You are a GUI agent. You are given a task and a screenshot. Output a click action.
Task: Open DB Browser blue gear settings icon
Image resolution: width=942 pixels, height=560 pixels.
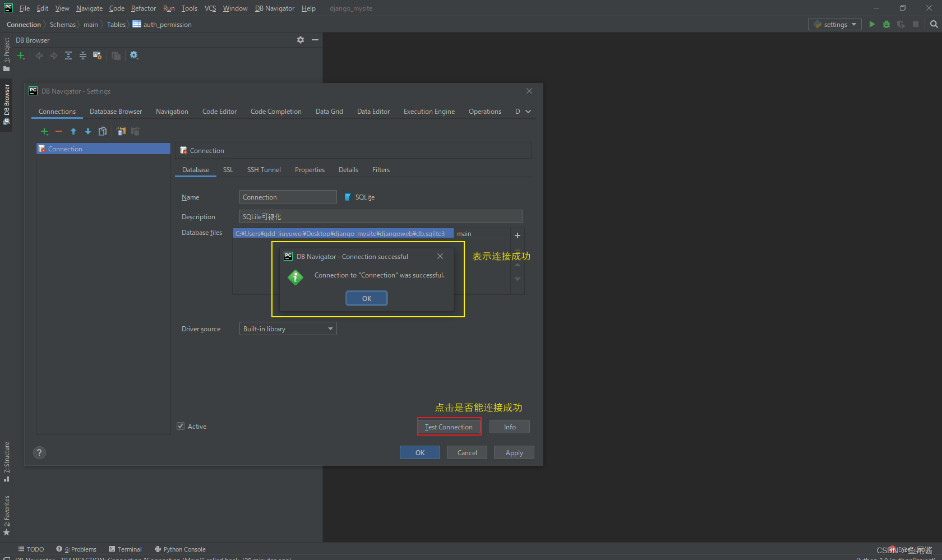tap(134, 55)
